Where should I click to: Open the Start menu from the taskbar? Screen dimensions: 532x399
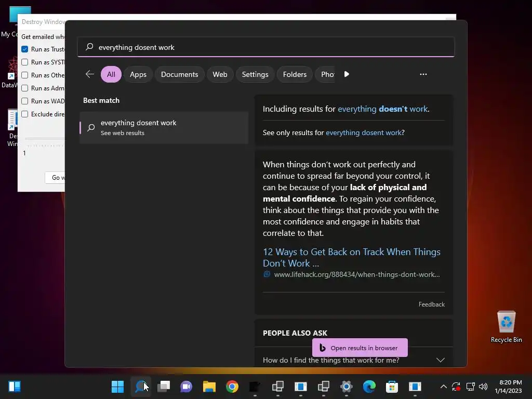tap(117, 387)
